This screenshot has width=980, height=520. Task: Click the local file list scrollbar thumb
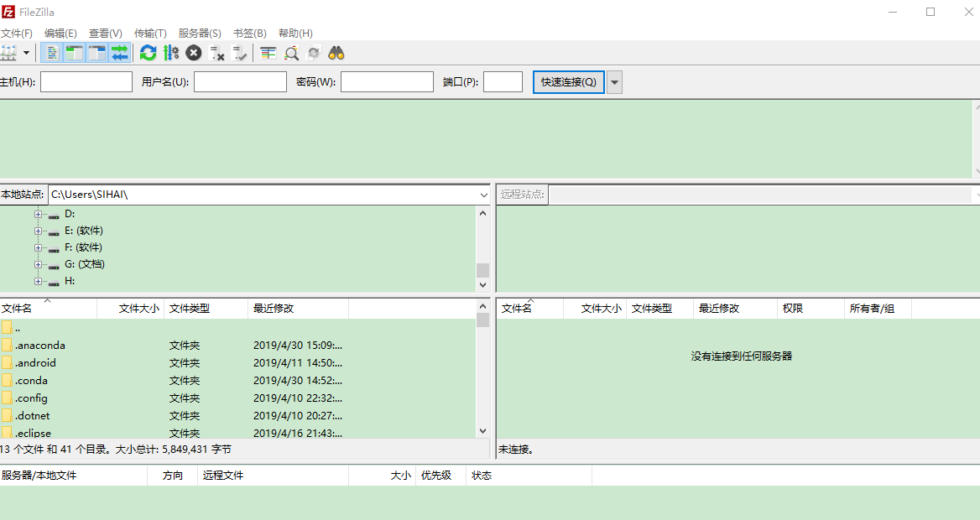click(482, 320)
